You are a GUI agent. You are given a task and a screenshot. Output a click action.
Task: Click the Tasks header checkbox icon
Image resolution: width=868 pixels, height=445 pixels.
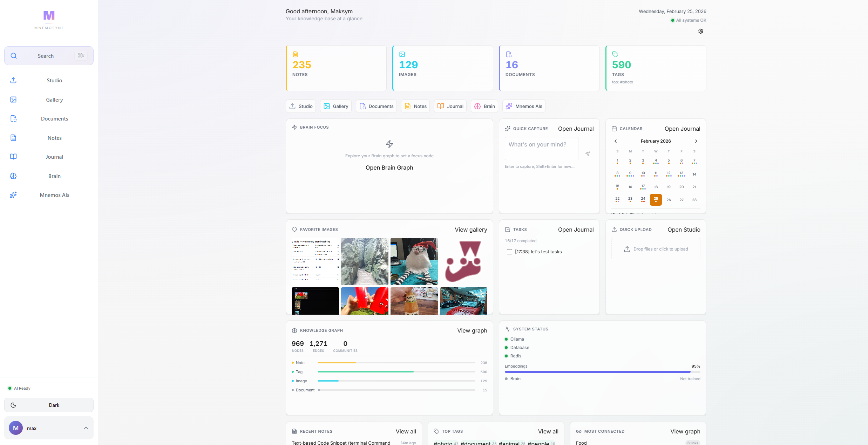[x=508, y=230]
